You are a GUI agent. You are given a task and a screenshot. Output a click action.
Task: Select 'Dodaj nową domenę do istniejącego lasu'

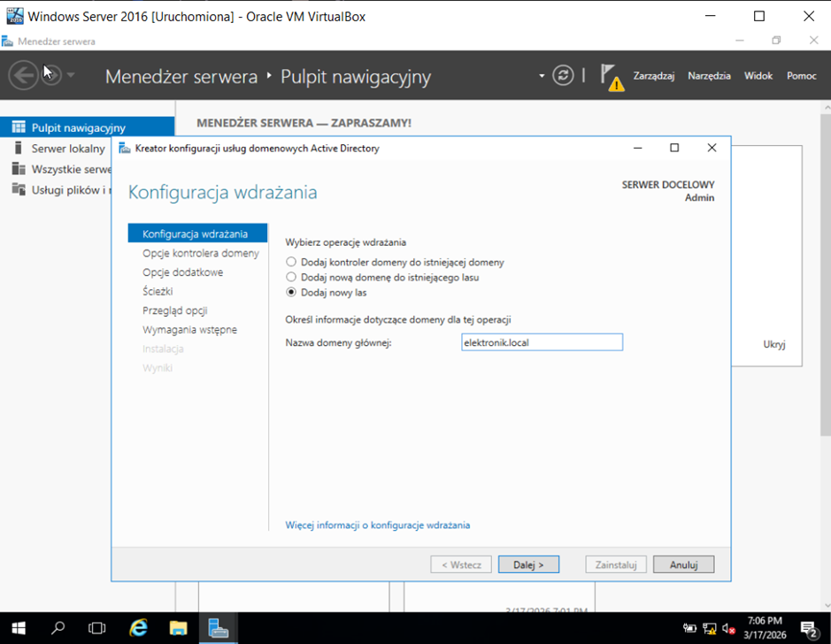(x=291, y=278)
